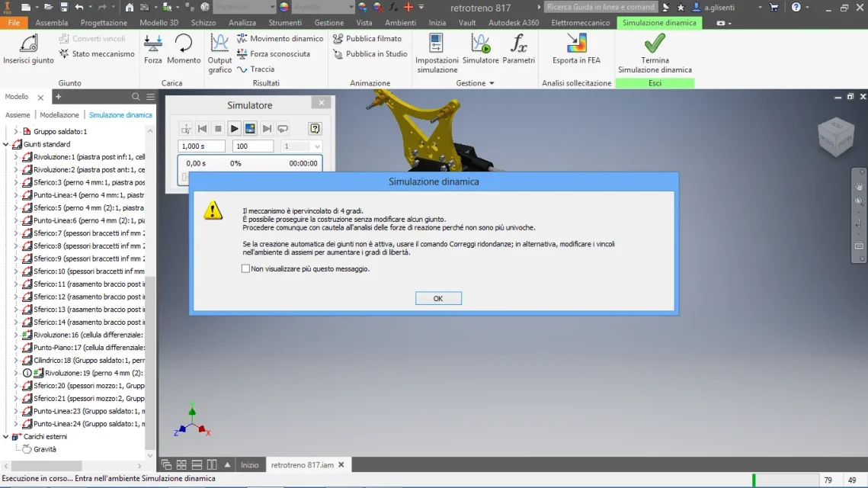Toggle screen refresh button in Simulatore
This screenshot has width=868, height=488.
coord(250,129)
